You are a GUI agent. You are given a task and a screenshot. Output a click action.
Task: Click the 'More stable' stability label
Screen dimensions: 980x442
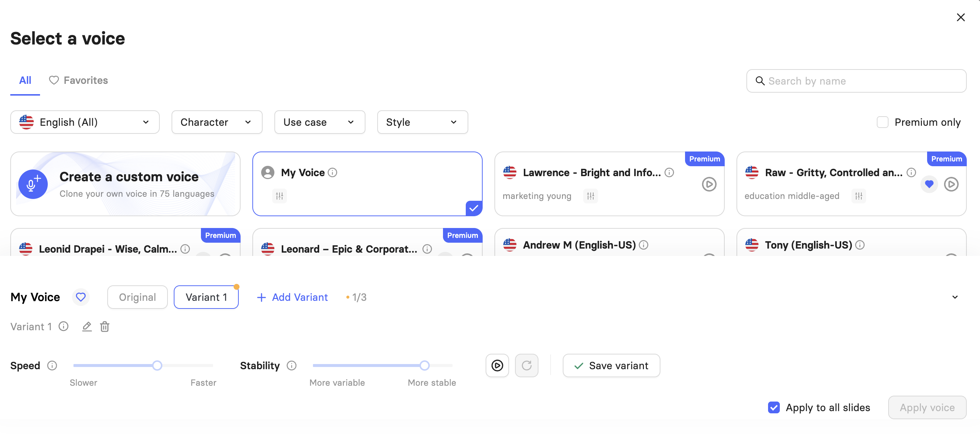(x=432, y=383)
